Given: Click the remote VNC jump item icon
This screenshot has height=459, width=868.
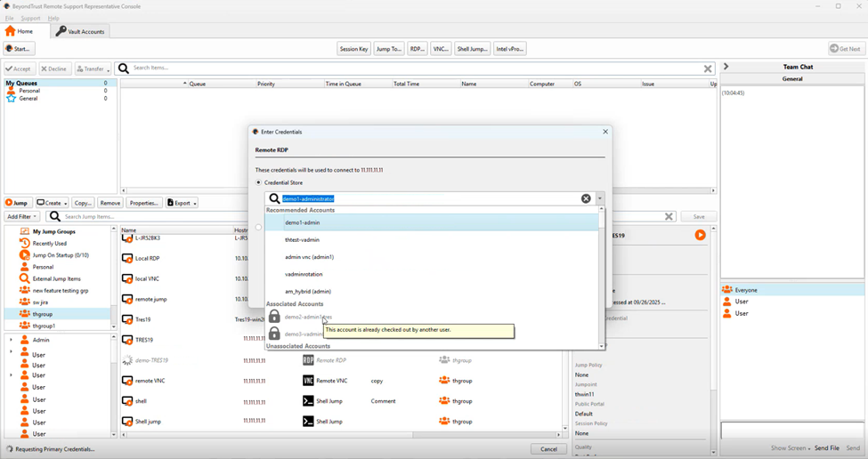Looking at the screenshot, I should point(127,381).
